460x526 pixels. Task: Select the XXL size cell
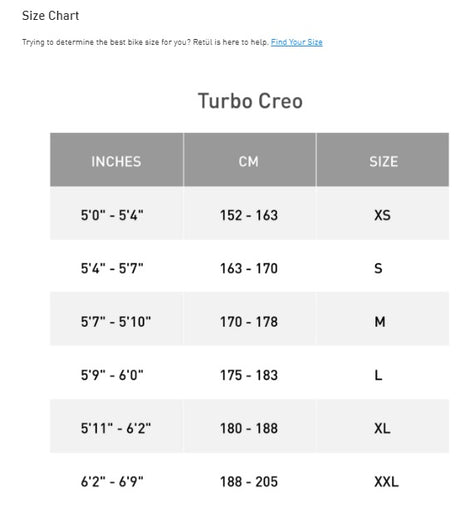click(383, 480)
